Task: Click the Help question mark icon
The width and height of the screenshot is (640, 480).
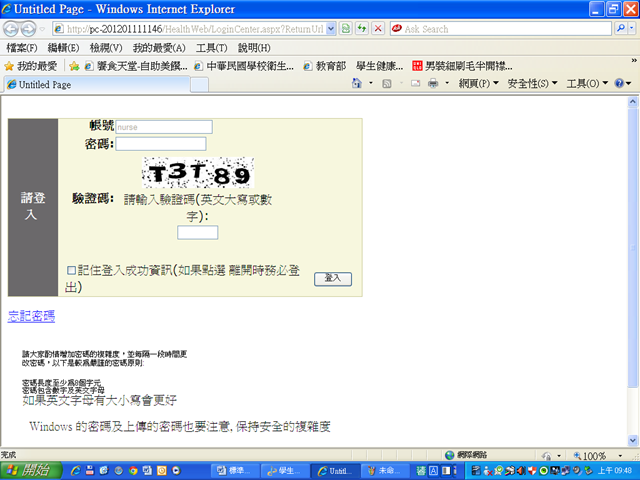Action: pyautogui.click(x=619, y=85)
